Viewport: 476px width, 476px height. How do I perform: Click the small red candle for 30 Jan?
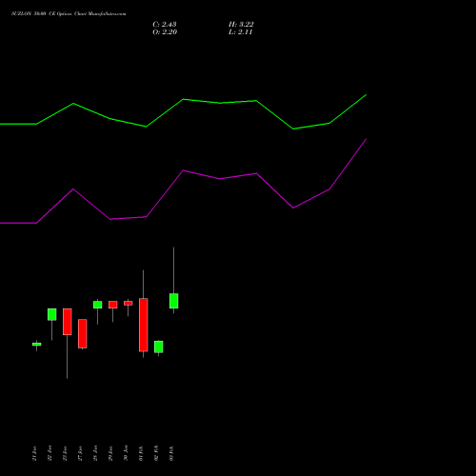(x=128, y=304)
